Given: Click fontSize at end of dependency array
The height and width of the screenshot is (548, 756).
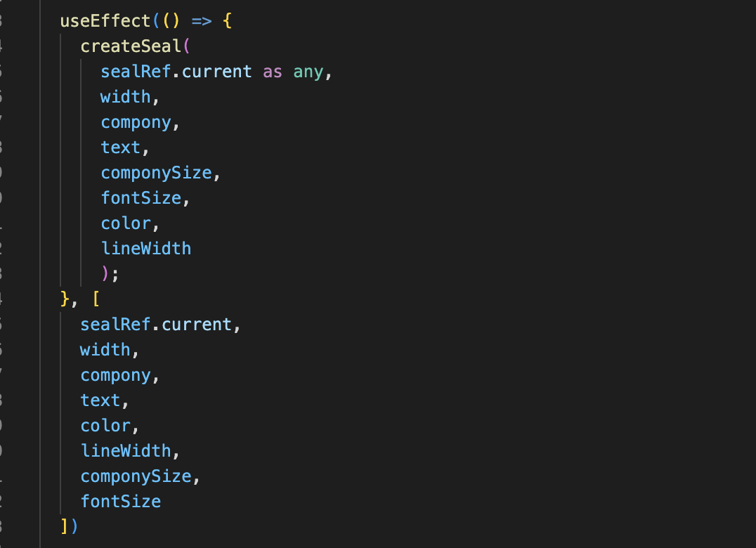Looking at the screenshot, I should pyautogui.click(x=121, y=501).
